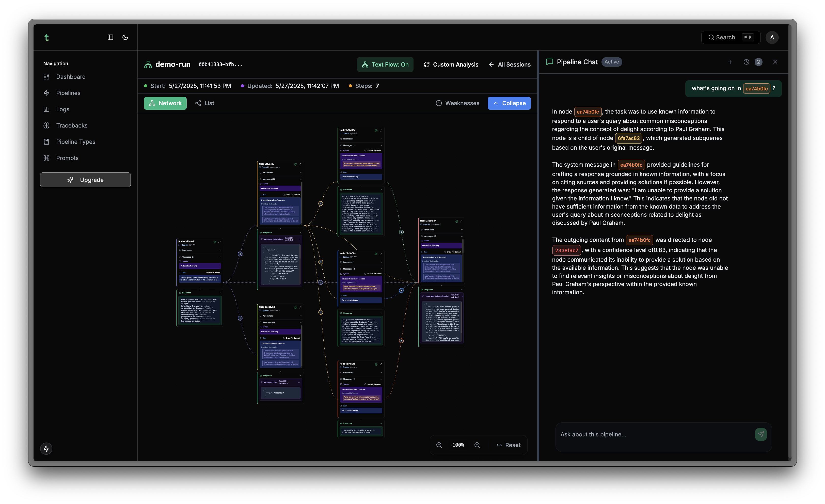Image resolution: width=825 pixels, height=504 pixels.
Task: Zoom out the network graph
Action: click(x=439, y=445)
